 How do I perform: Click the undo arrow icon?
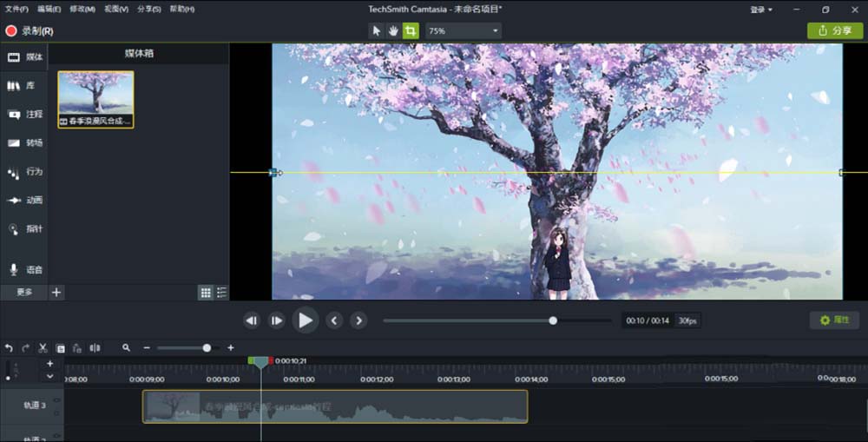click(9, 348)
